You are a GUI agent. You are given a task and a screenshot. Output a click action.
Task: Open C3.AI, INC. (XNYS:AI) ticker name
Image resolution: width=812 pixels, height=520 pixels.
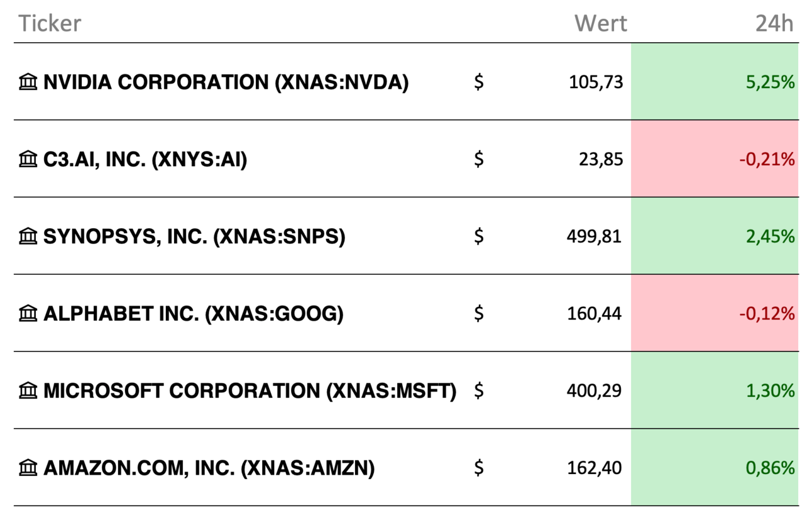(145, 160)
